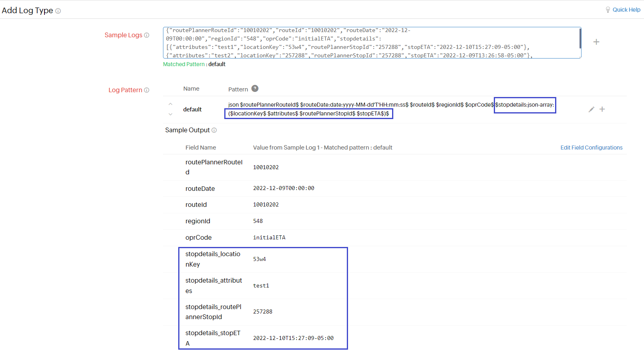Open Edit Field Configurations

(x=591, y=148)
